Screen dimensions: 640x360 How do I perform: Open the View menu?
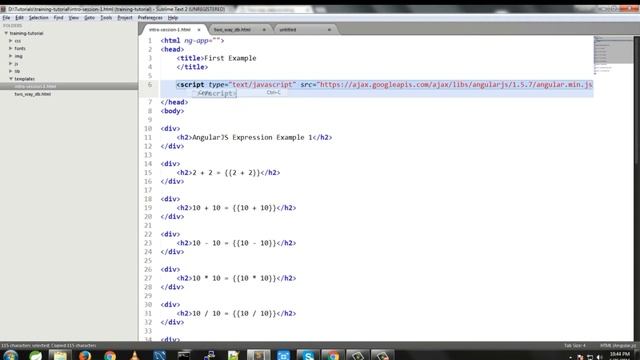coord(73,18)
